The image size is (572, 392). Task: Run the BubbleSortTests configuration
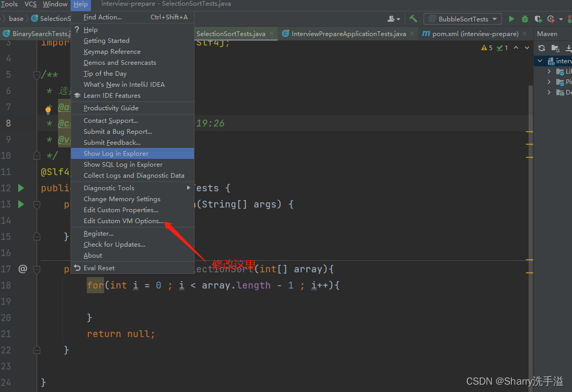pos(511,19)
